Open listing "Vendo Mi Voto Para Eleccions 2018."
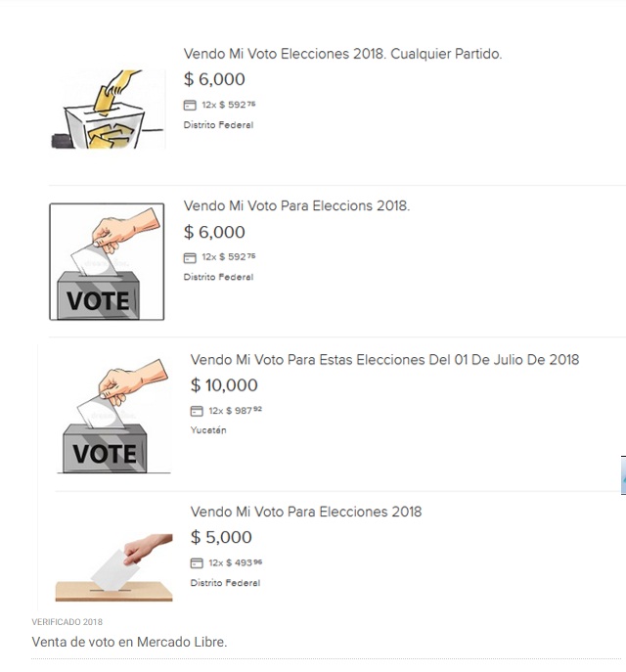The height and width of the screenshot is (672, 626). pyautogui.click(x=296, y=205)
